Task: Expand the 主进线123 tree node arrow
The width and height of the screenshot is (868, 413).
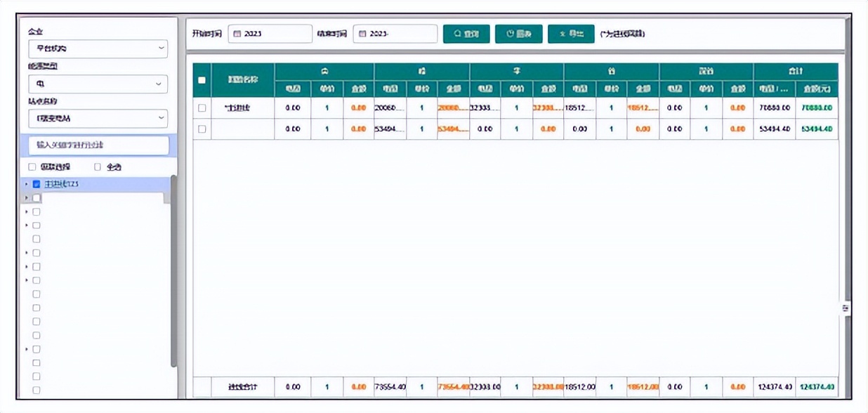Action: (x=27, y=184)
